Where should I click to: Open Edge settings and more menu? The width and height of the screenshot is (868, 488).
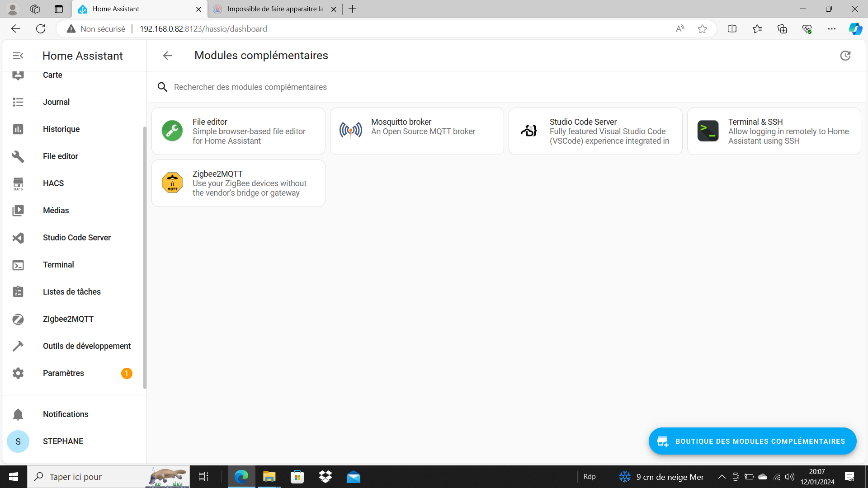[x=832, y=29]
